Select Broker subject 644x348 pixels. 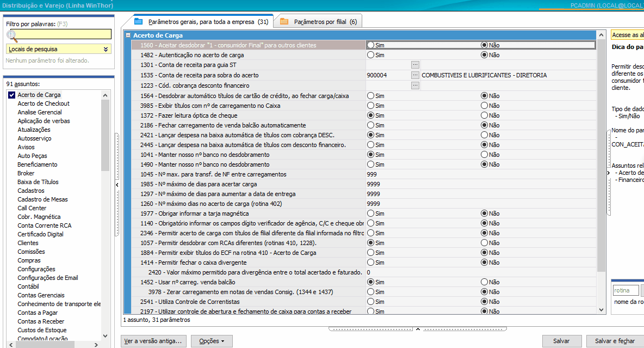click(x=26, y=173)
